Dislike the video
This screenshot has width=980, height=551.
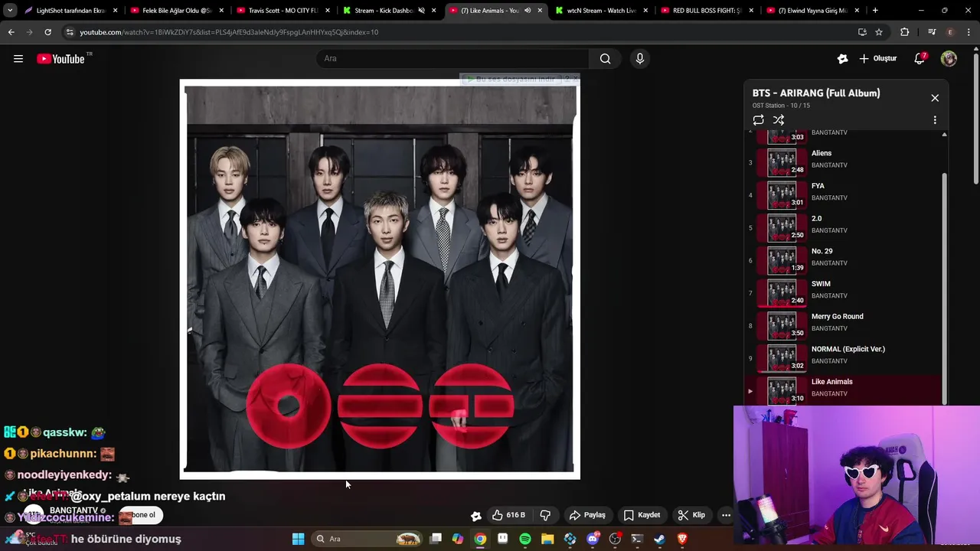coord(546,515)
